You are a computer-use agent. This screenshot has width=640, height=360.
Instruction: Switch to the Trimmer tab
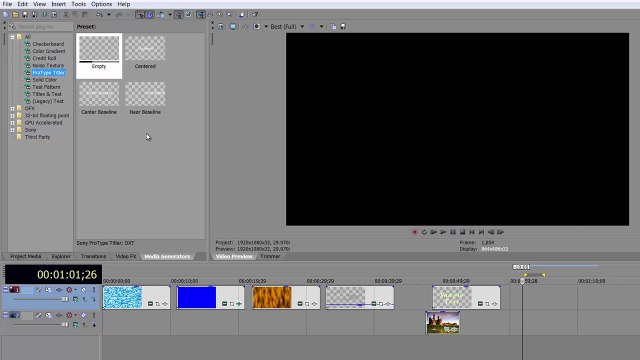tap(270, 256)
